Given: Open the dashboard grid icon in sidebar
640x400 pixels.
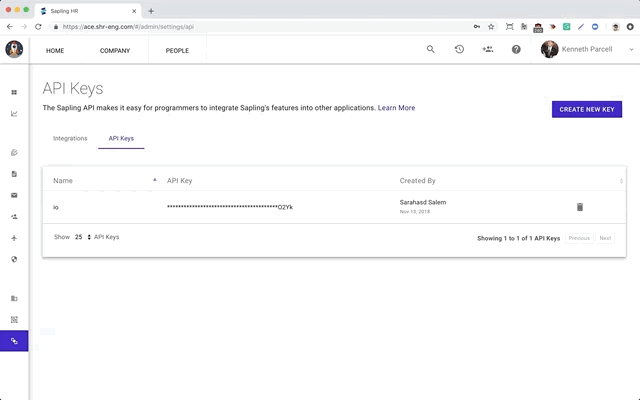Looking at the screenshot, I should pyautogui.click(x=14, y=92).
